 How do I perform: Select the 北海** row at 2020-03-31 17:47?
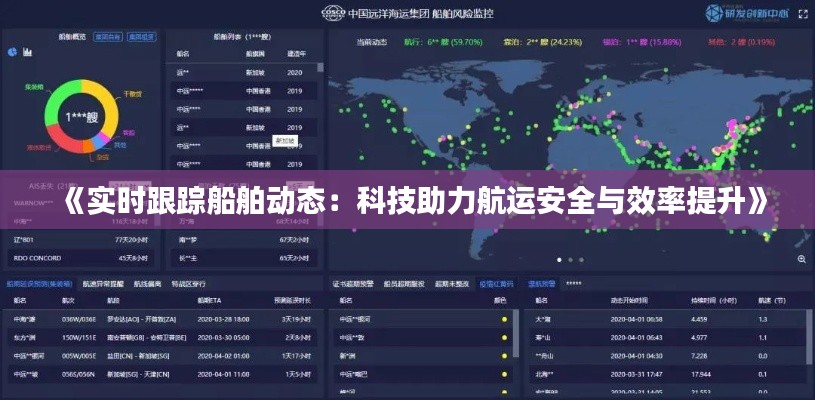[x=669, y=374]
